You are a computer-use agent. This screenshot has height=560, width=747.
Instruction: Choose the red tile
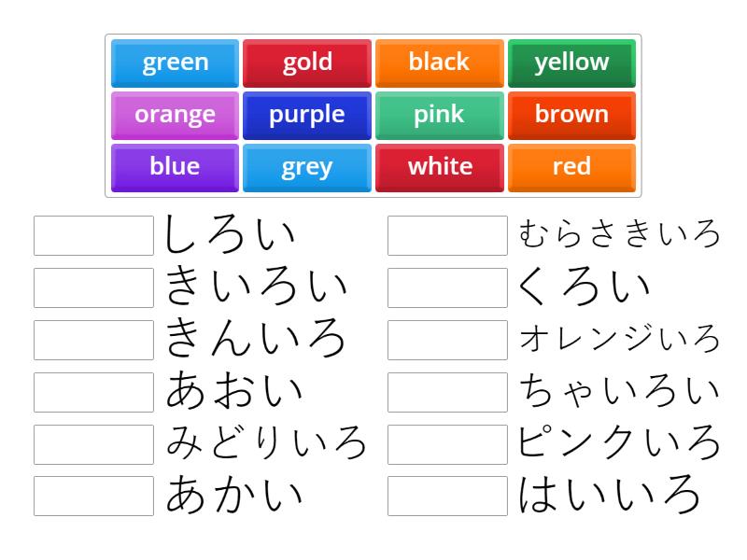pyautogui.click(x=571, y=167)
